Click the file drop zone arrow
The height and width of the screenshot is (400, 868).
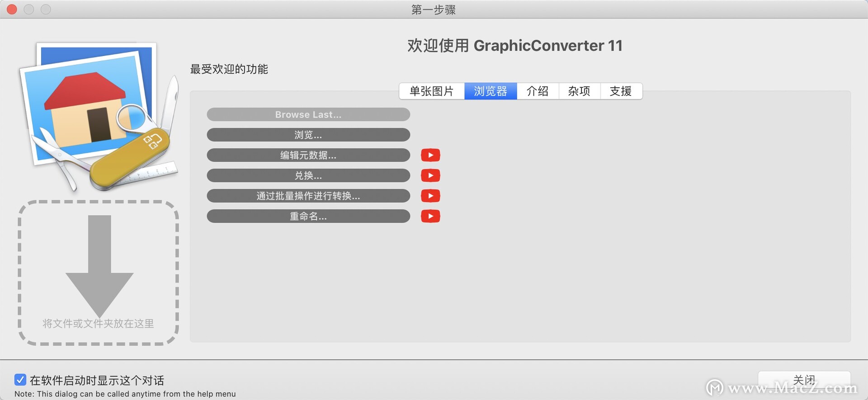point(99,266)
